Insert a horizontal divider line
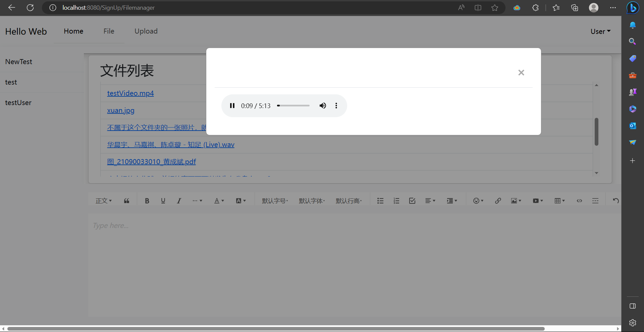 point(595,201)
